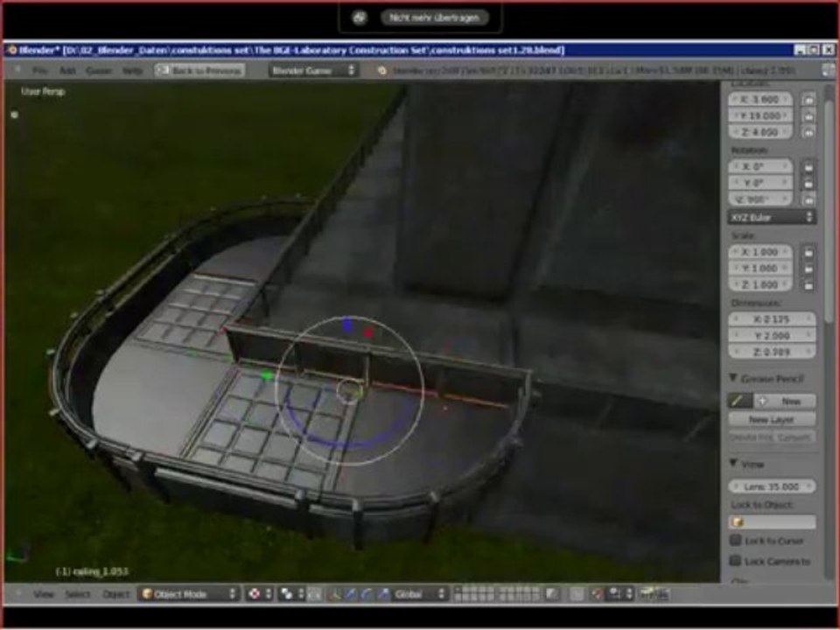Image resolution: width=840 pixels, height=630 pixels.
Task: Edit the Dimensions Z field
Action: click(x=772, y=352)
